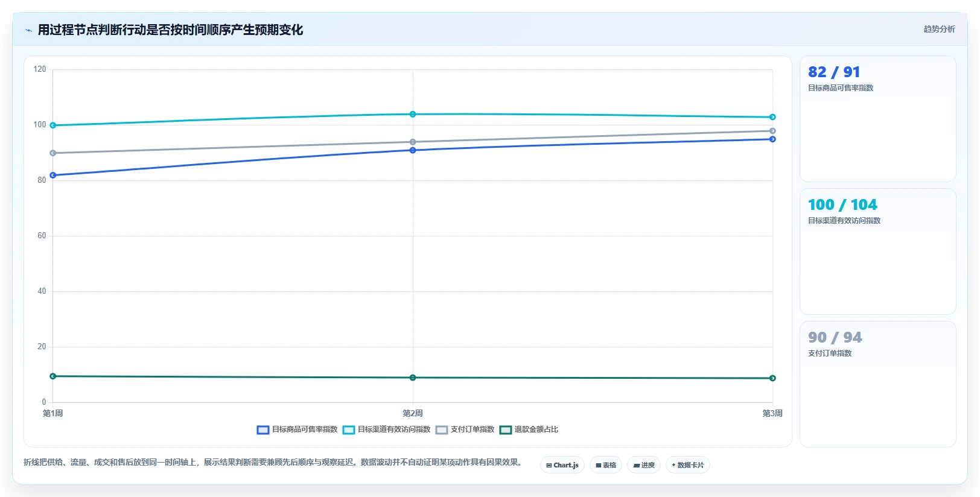Click the cyan line point at 第2周
The height and width of the screenshot is (497, 980).
point(413,114)
